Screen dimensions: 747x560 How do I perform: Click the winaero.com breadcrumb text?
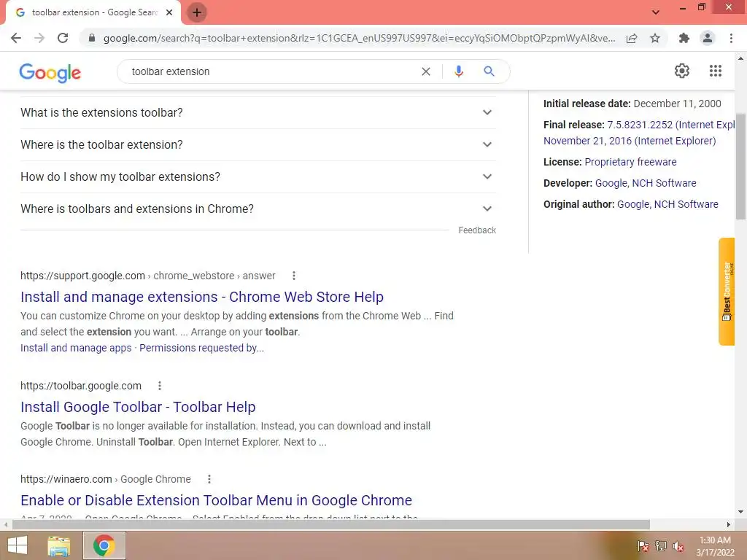(105, 479)
